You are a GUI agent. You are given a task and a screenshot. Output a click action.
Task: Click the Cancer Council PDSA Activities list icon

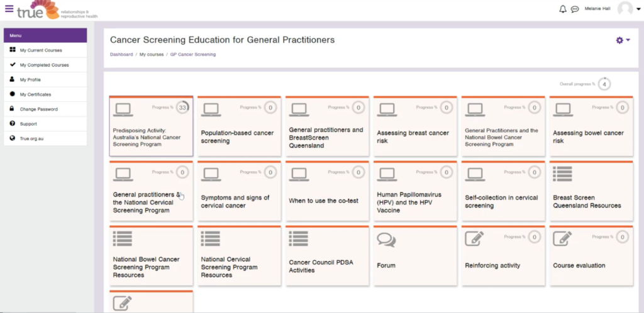pyautogui.click(x=298, y=239)
